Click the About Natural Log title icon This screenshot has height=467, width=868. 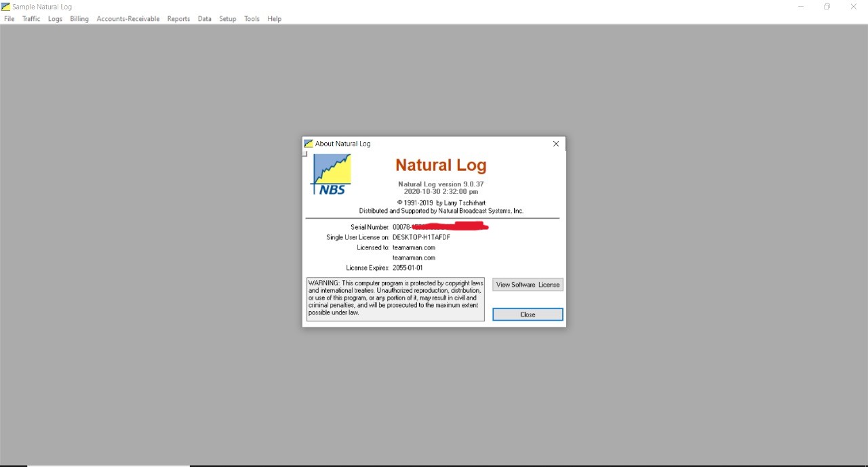click(309, 144)
